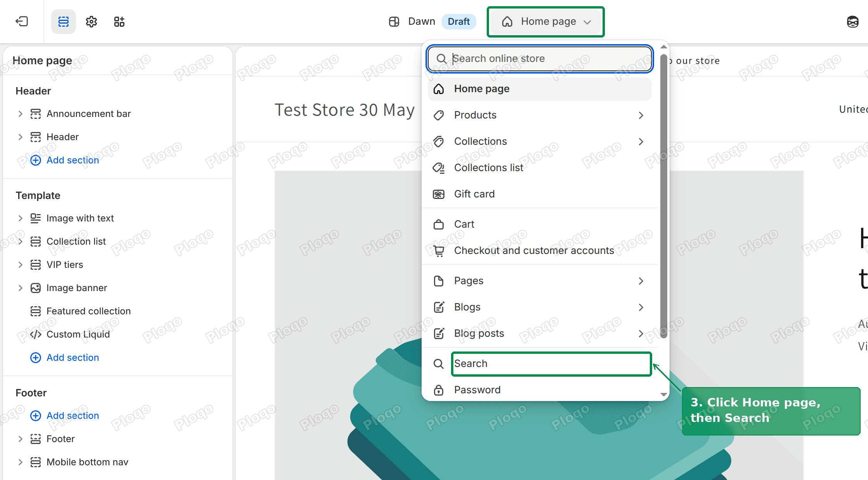This screenshot has width=868, height=480.
Task: Click the Gift card icon
Action: click(439, 194)
